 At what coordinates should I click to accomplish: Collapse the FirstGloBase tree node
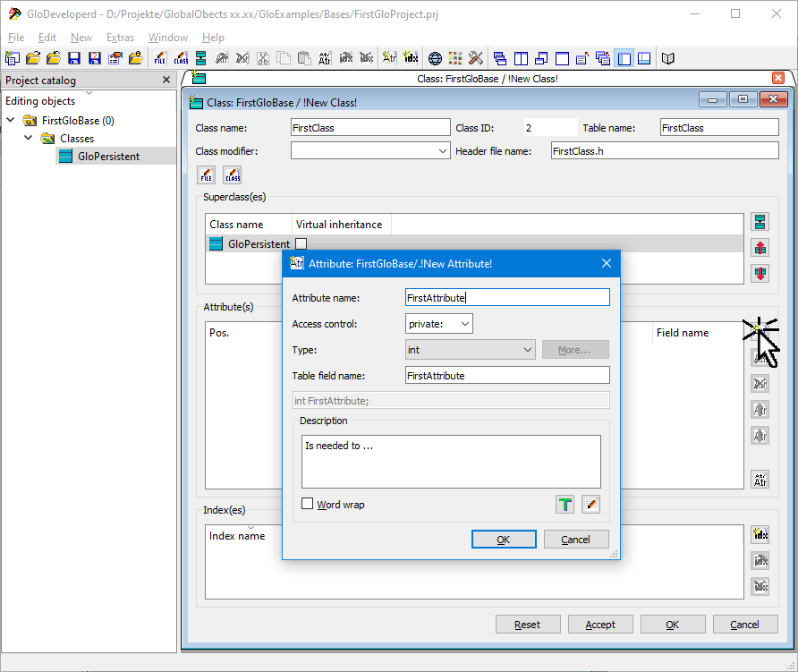[11, 121]
